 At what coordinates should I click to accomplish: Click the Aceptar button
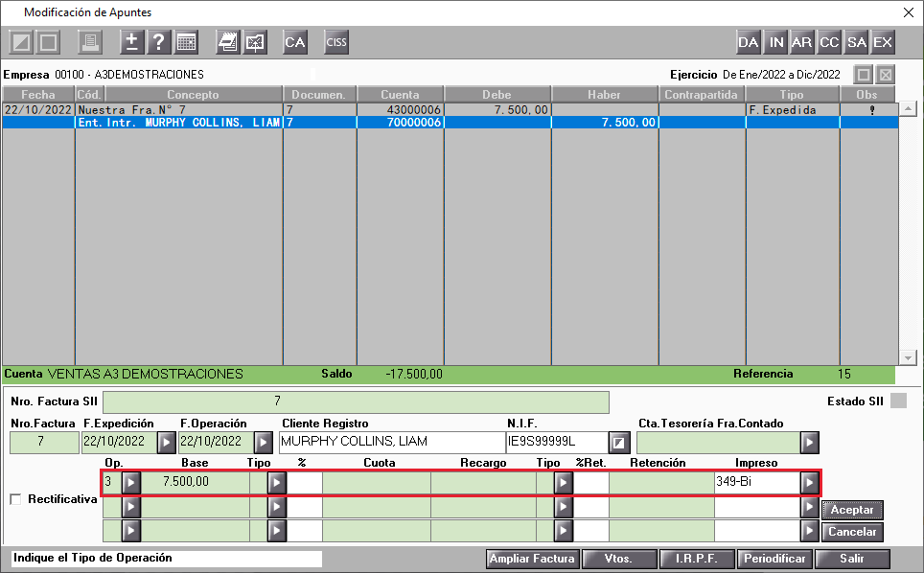click(x=852, y=510)
